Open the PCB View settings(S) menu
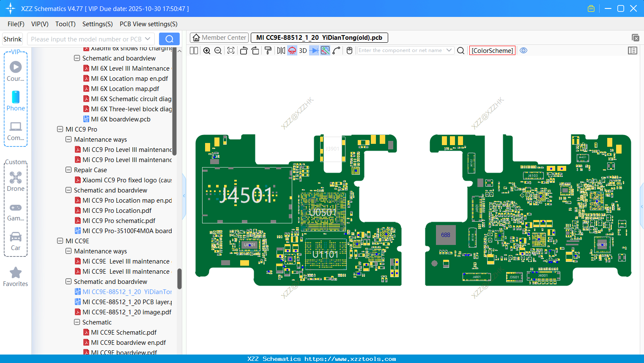The height and width of the screenshot is (363, 644). (x=148, y=24)
